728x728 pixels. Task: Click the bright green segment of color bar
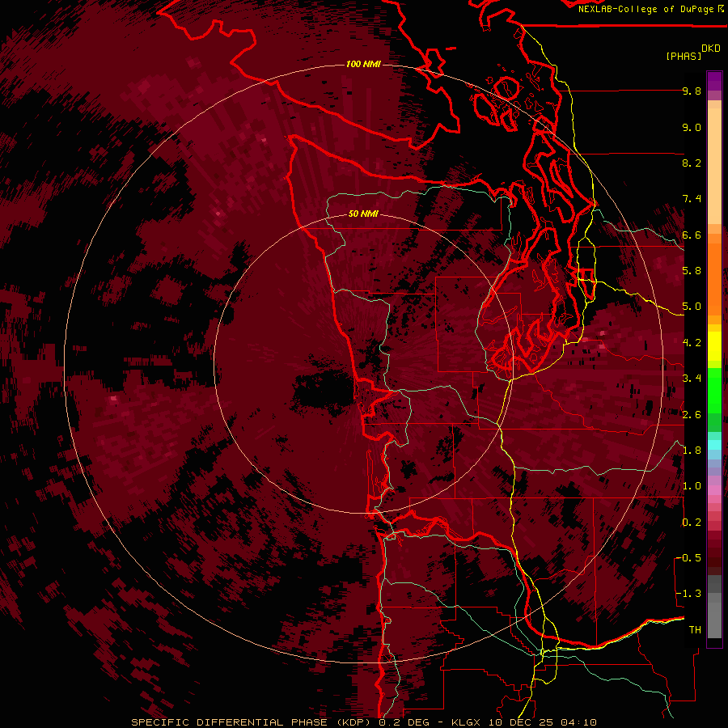click(714, 390)
